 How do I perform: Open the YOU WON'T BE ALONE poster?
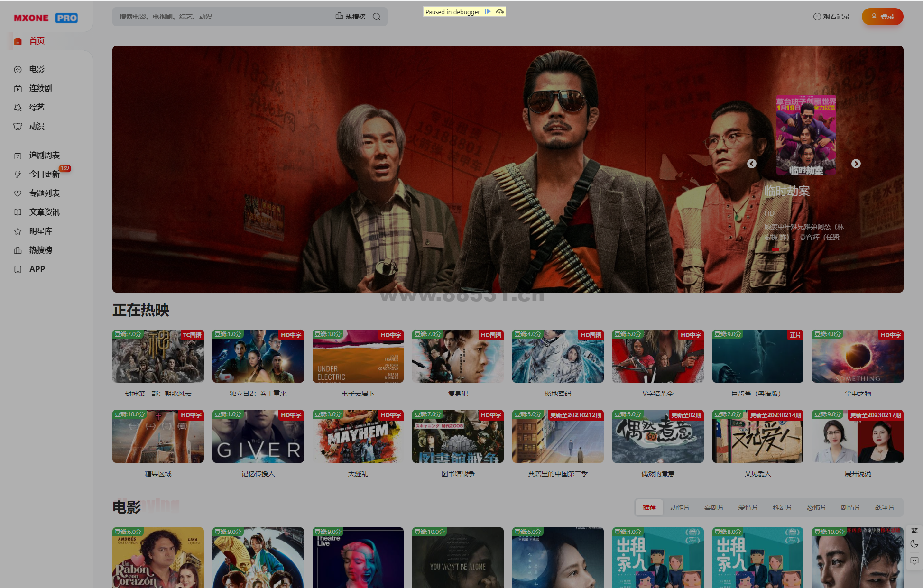[458, 558]
